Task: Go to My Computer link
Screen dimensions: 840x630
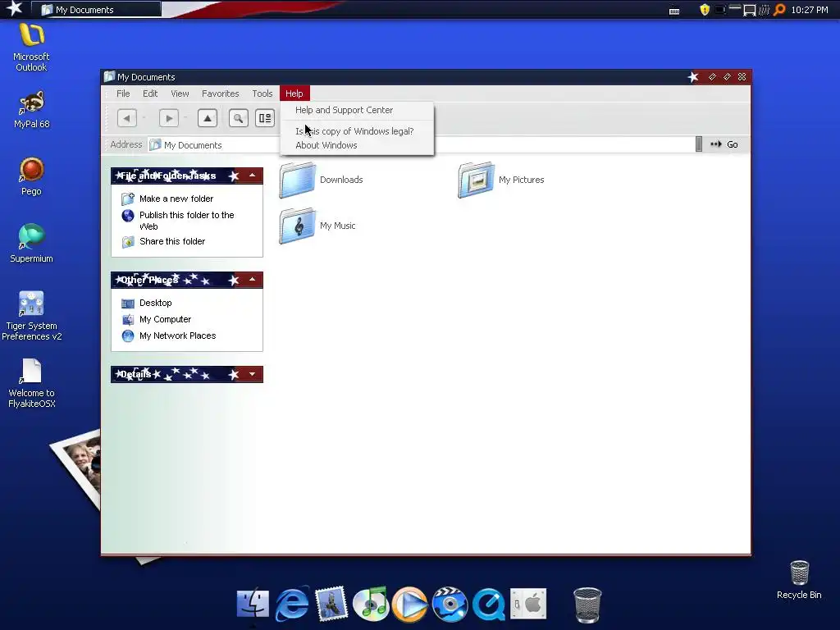Action: (x=165, y=319)
